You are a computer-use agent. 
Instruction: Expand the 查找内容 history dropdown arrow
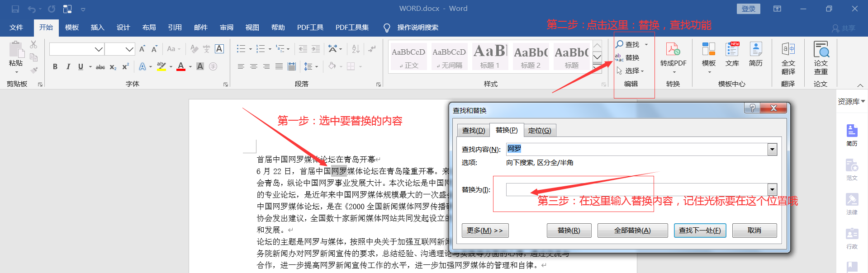[772, 150]
